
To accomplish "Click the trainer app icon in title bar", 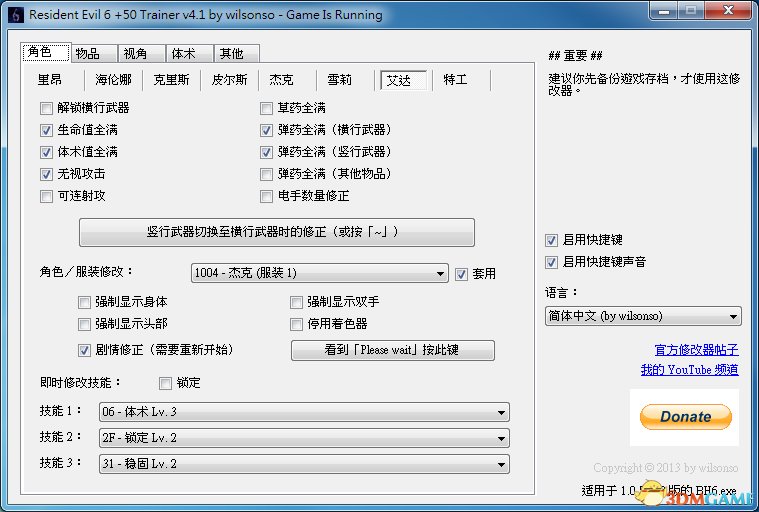I will [15, 15].
